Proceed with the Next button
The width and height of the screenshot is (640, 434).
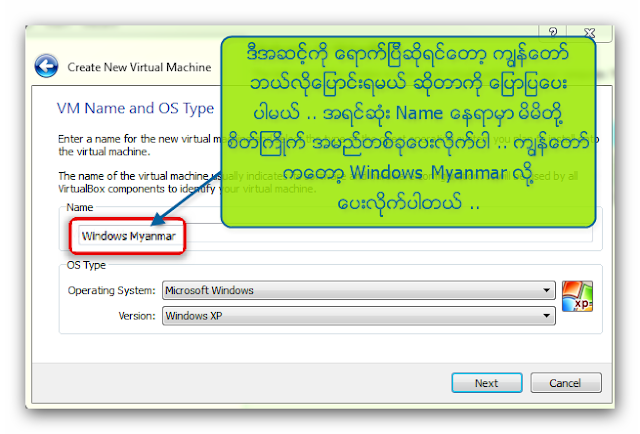487,383
